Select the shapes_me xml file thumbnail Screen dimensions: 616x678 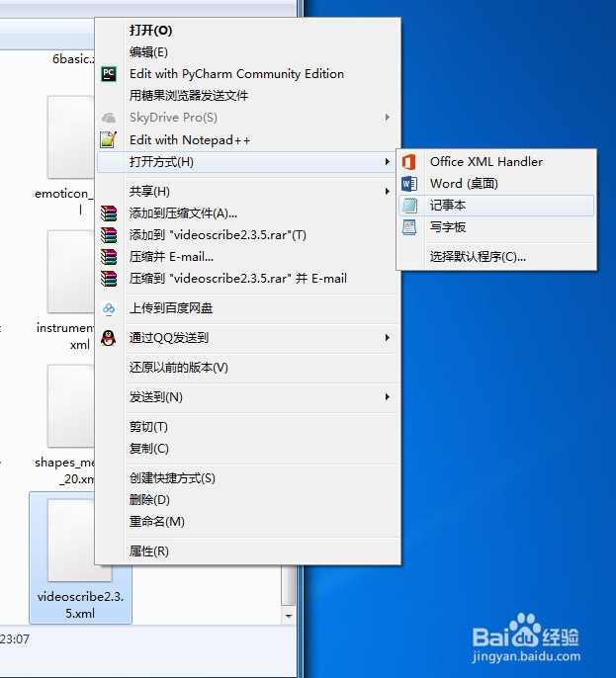[x=71, y=406]
